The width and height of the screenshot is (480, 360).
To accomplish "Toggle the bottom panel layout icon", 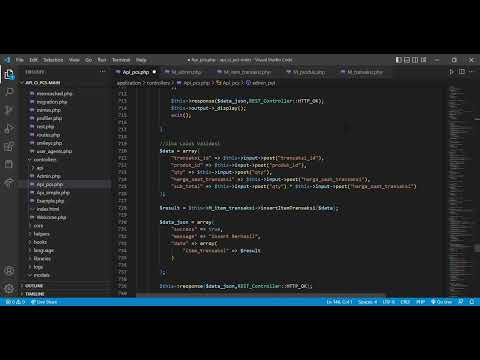I will pos(407,60).
